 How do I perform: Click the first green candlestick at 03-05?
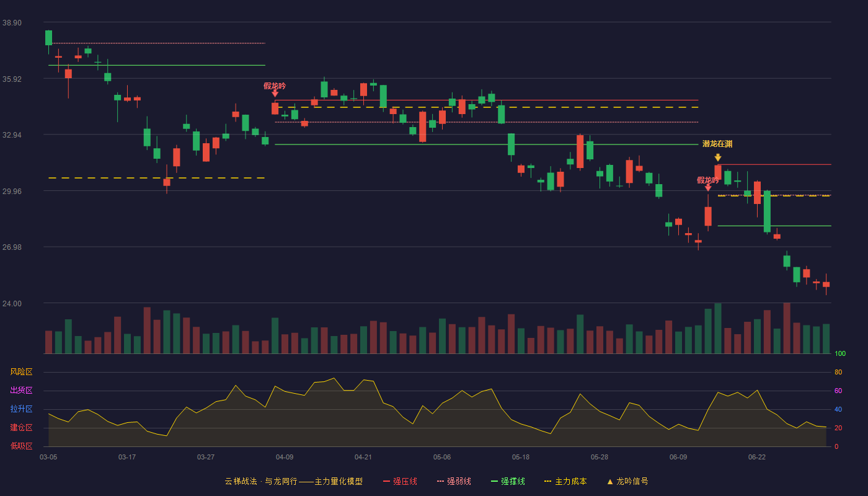[48, 38]
